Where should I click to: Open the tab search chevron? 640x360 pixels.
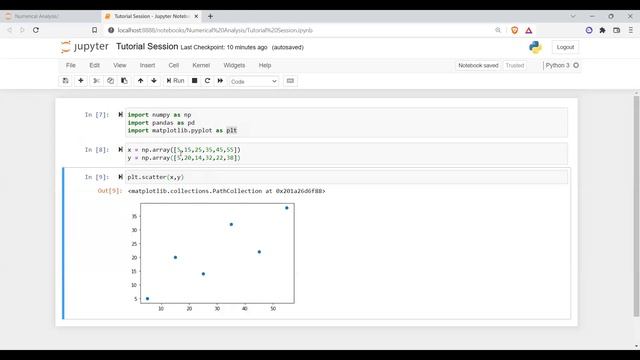coord(573,16)
